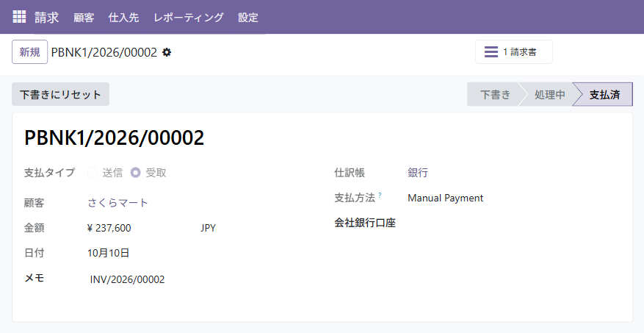This screenshot has height=333, width=644.
Task: Click the help question mark beside 支払方法
Action: pyautogui.click(x=380, y=195)
